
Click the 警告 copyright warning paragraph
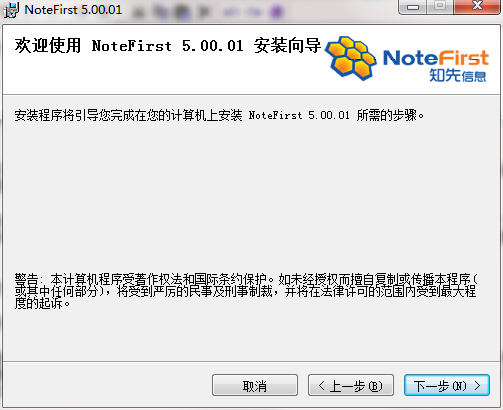[x=246, y=291]
